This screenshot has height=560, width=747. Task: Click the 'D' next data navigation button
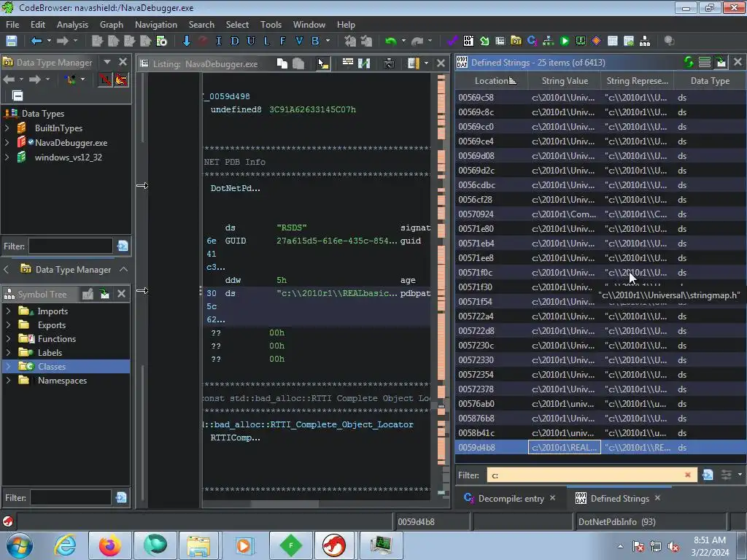tap(234, 41)
